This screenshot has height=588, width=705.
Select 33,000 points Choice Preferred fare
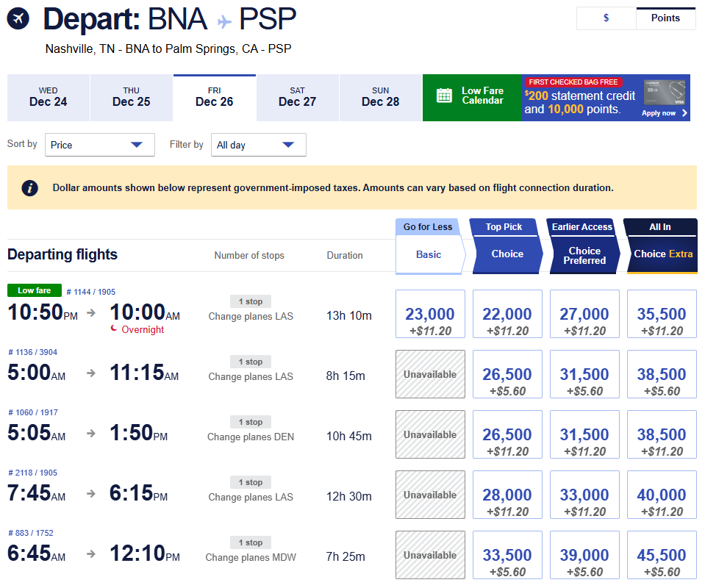pos(584,495)
